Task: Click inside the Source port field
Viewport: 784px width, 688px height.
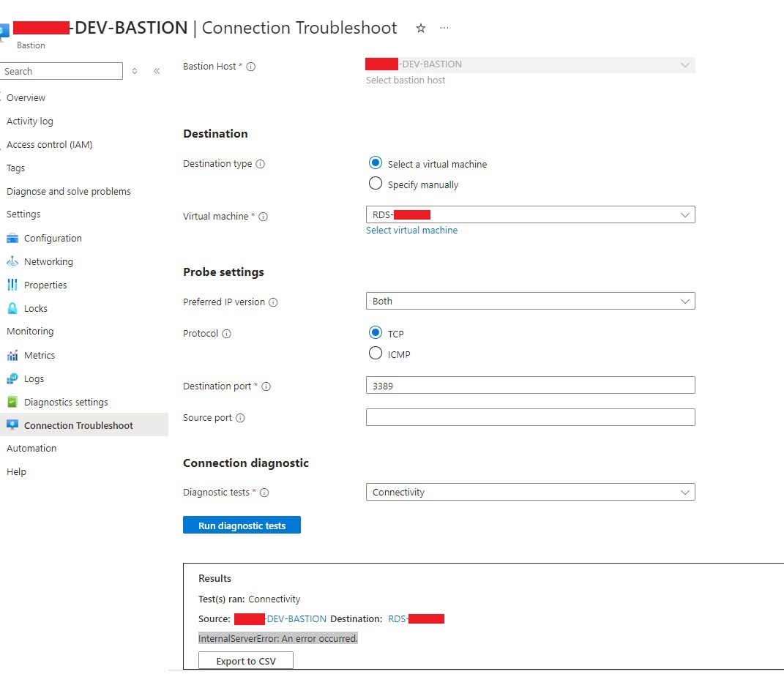Action: [512, 416]
